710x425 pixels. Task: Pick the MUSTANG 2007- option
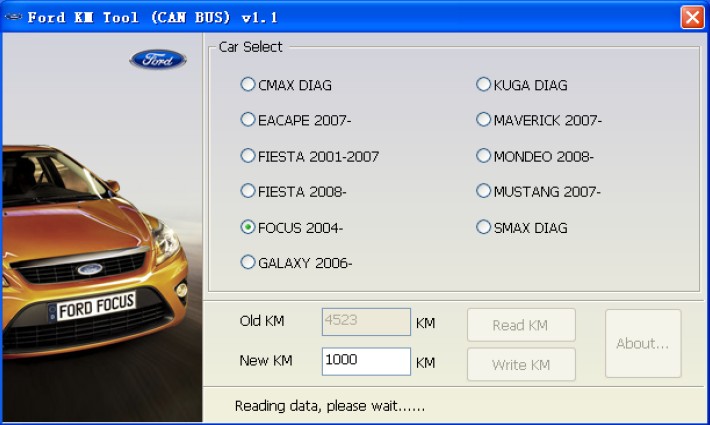pyautogui.click(x=484, y=191)
